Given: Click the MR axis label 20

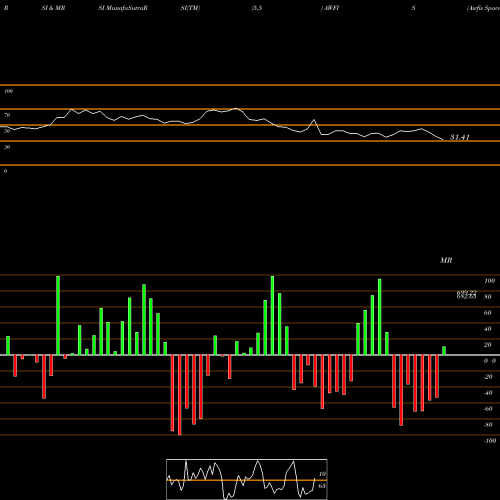Looking at the screenshot, I should (488, 345).
